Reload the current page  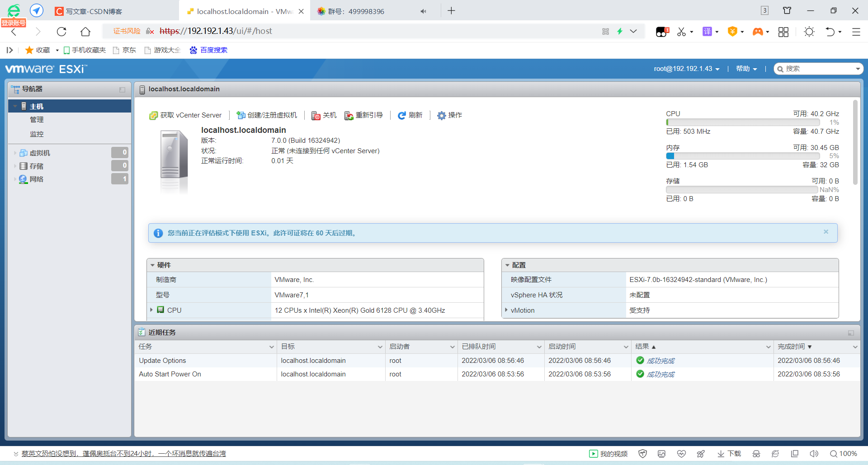coord(61,31)
